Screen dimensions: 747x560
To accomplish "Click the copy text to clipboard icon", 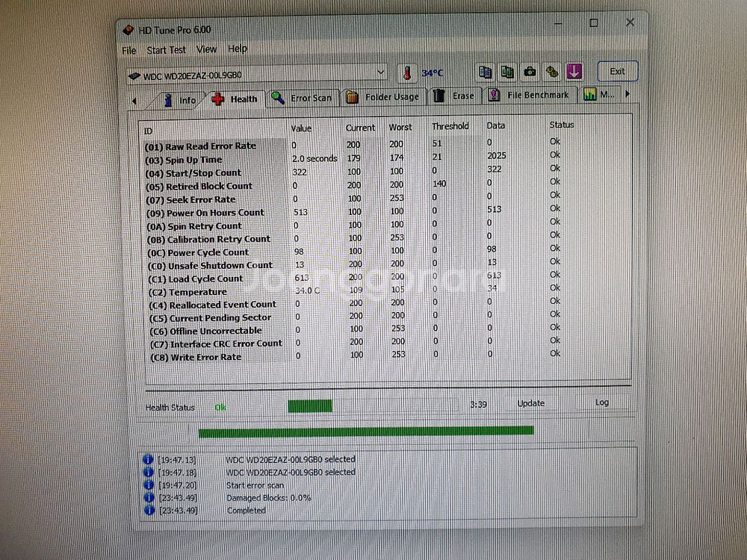I will [x=486, y=72].
